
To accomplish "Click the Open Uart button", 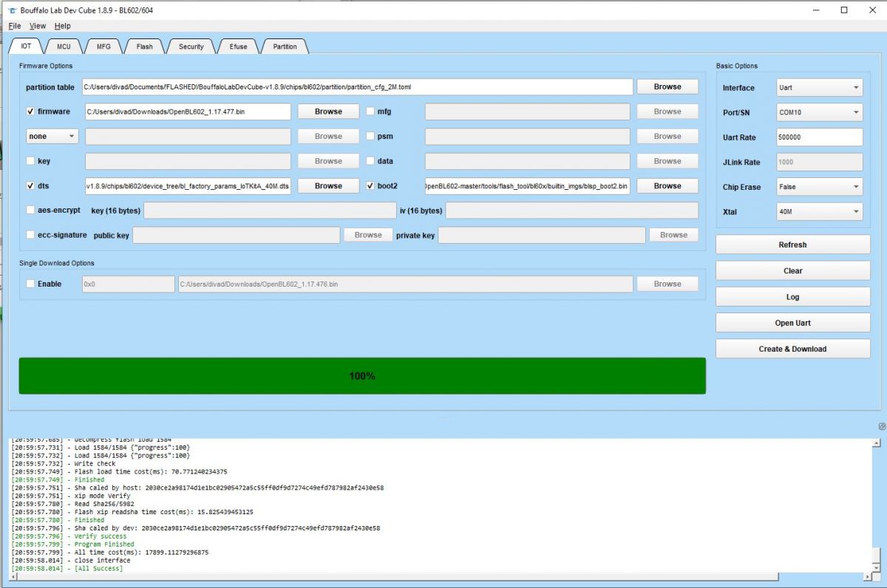I will pos(792,323).
